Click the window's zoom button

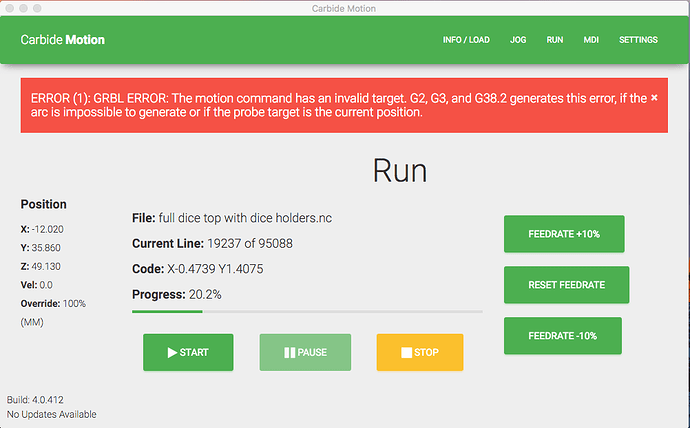click(x=37, y=8)
